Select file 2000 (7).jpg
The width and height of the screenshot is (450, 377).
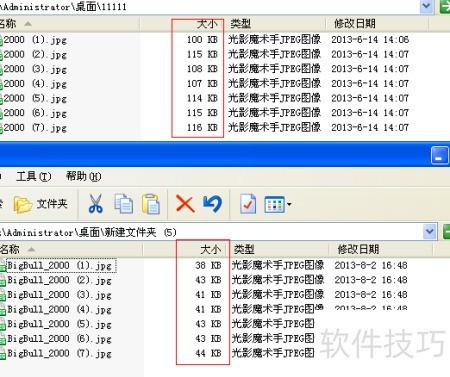(x=35, y=128)
